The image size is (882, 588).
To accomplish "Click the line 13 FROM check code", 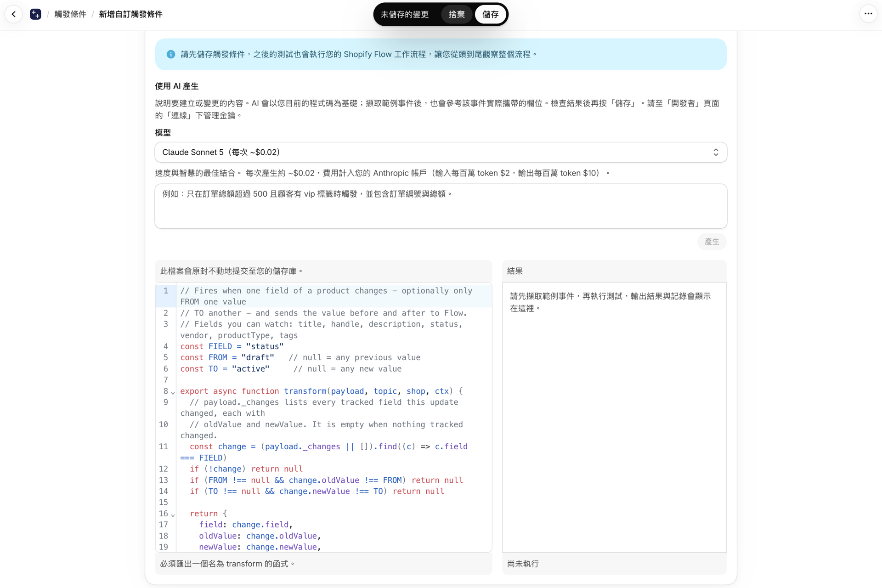I will click(x=326, y=480).
